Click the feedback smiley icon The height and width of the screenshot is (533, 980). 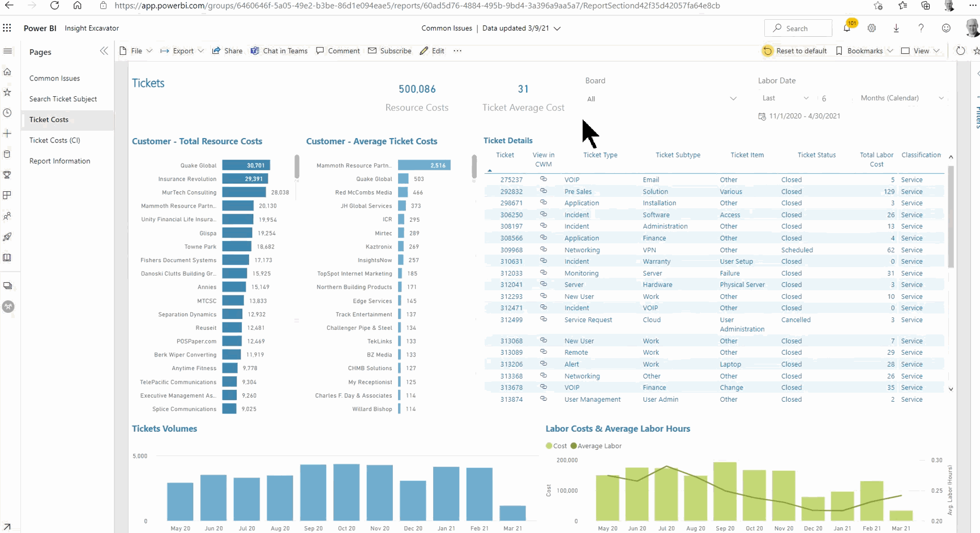(946, 28)
